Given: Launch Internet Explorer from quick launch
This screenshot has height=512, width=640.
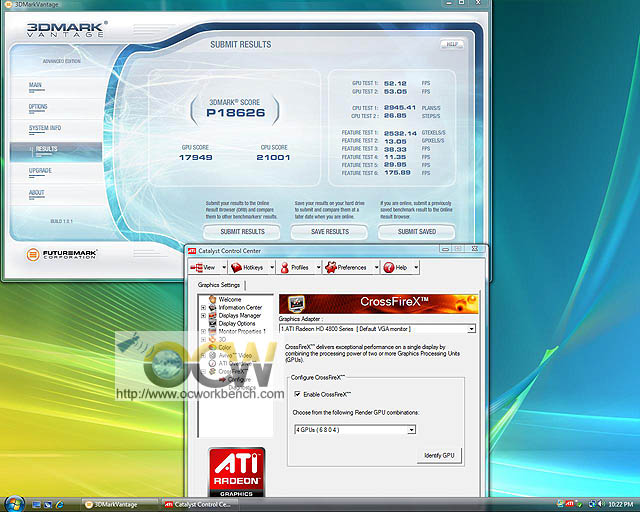Looking at the screenshot, I should pyautogui.click(x=60, y=505).
